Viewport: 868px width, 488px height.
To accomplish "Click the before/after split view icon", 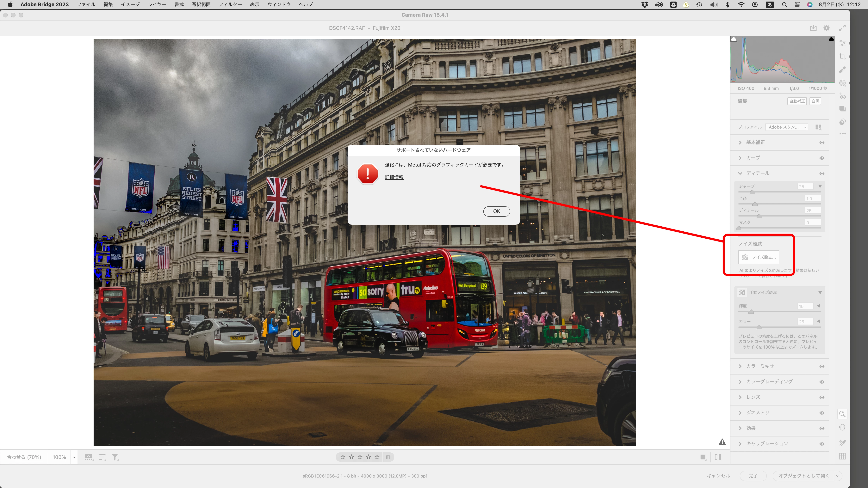I will pos(718,457).
